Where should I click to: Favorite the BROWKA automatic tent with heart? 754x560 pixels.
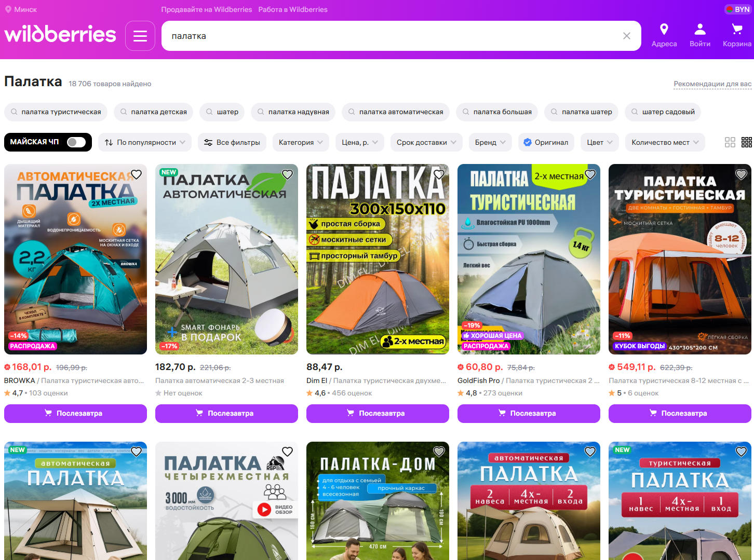(136, 174)
